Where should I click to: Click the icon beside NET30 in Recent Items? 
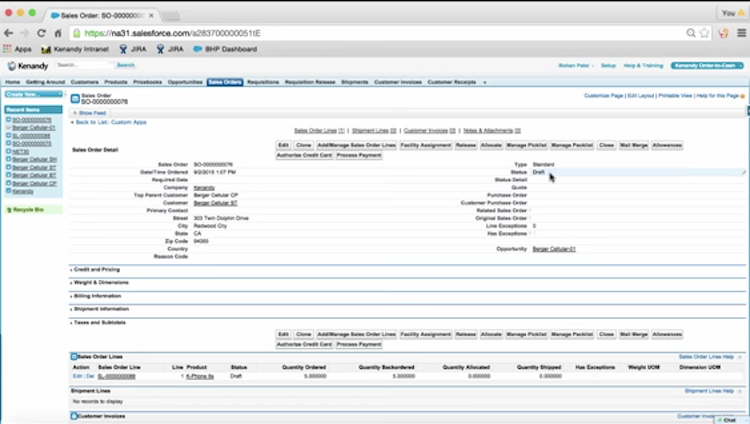point(8,151)
